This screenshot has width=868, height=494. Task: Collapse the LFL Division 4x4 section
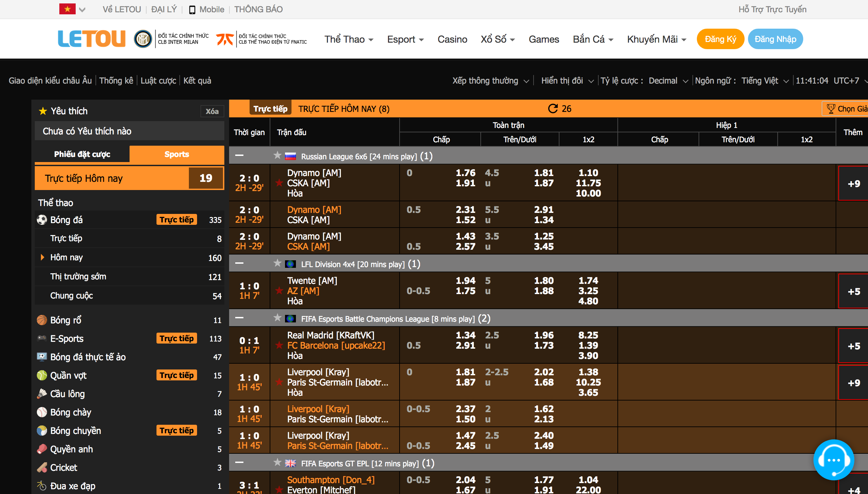click(x=239, y=263)
